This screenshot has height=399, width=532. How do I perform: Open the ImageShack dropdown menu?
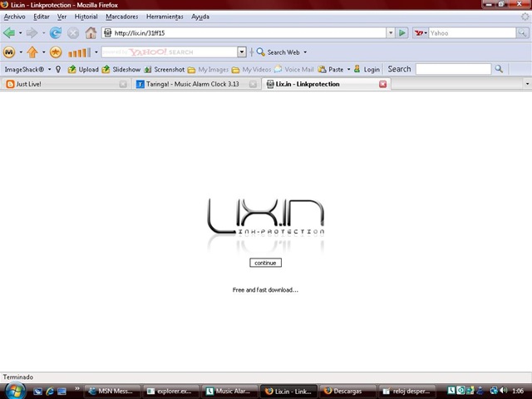coord(50,69)
